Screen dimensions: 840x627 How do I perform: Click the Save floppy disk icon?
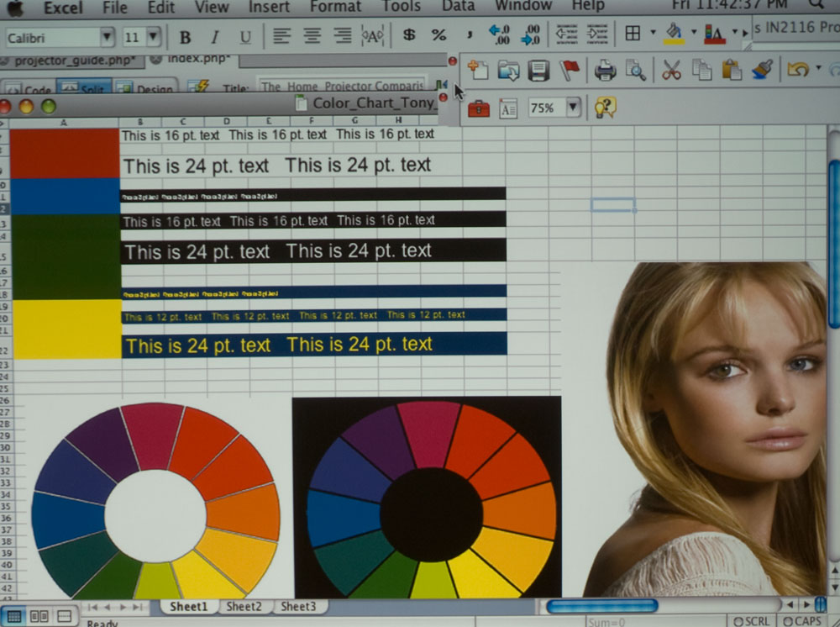pyautogui.click(x=538, y=71)
